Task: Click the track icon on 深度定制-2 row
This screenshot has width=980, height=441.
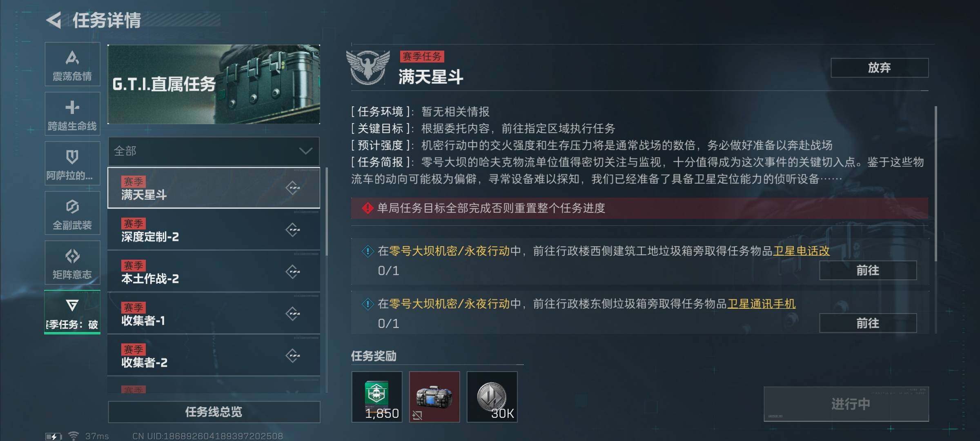Action: point(293,230)
